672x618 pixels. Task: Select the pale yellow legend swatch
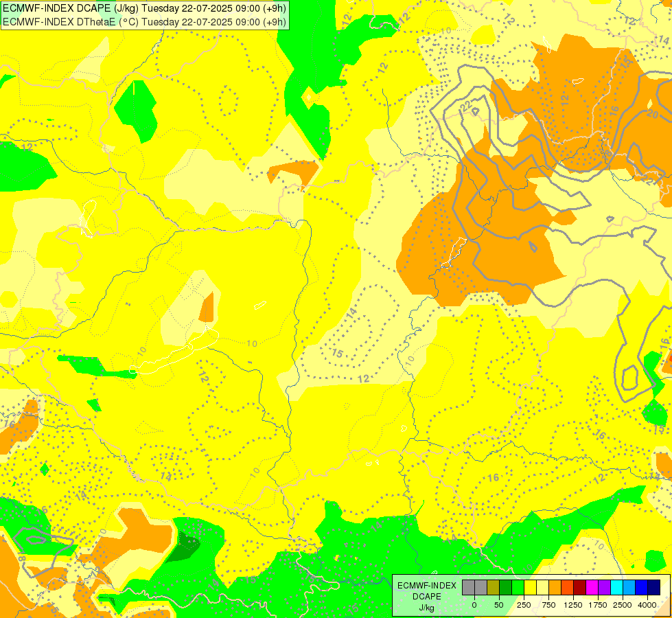542,587
